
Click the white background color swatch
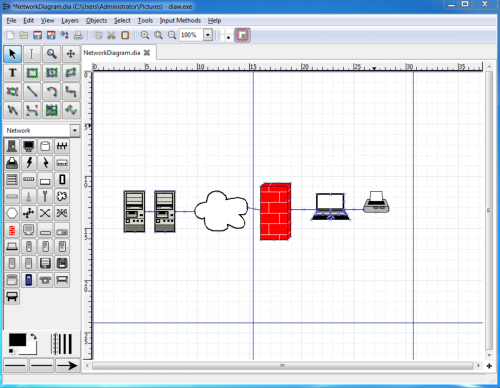[32, 350]
